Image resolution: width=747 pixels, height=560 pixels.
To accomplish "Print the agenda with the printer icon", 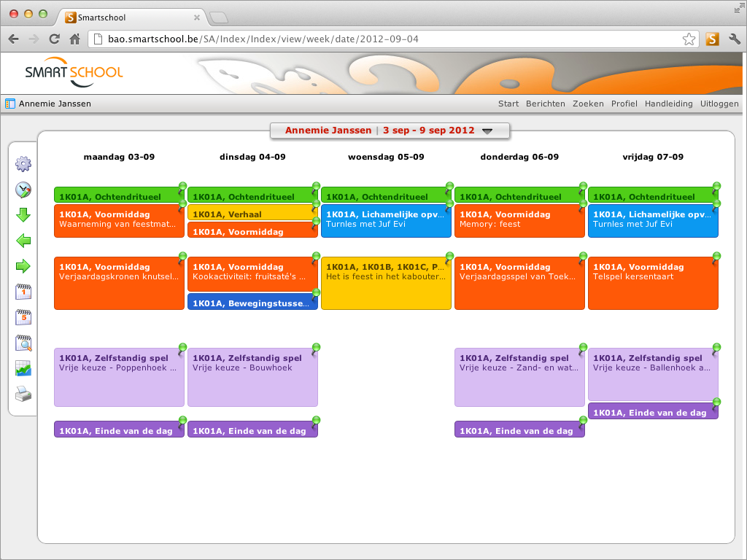I will click(23, 394).
